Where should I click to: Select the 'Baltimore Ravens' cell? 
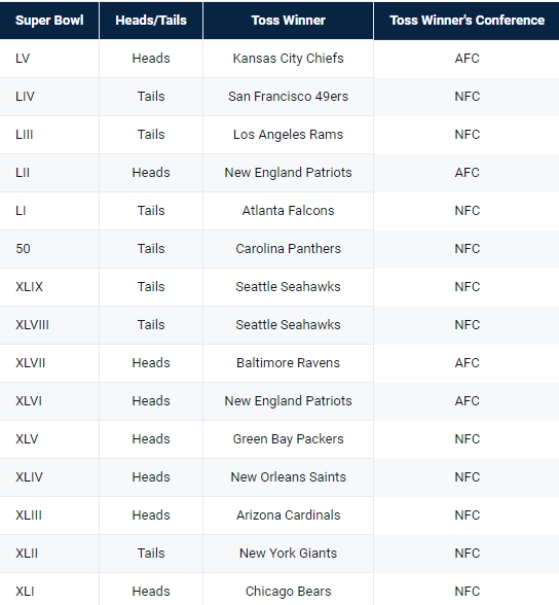click(288, 363)
